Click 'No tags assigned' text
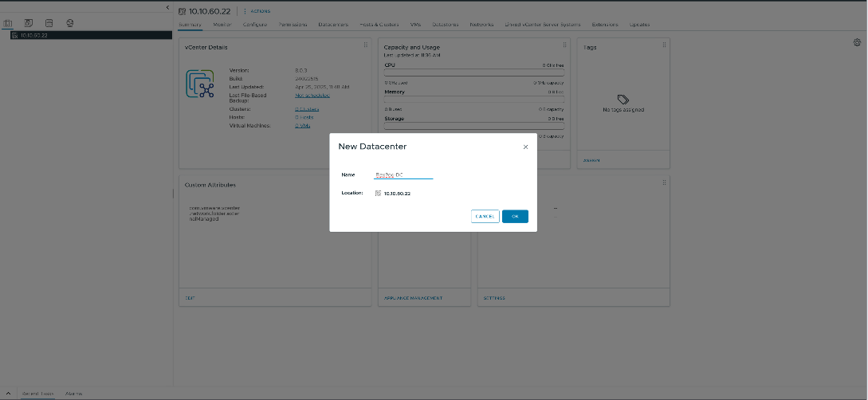This screenshot has height=400, width=868. (x=623, y=110)
